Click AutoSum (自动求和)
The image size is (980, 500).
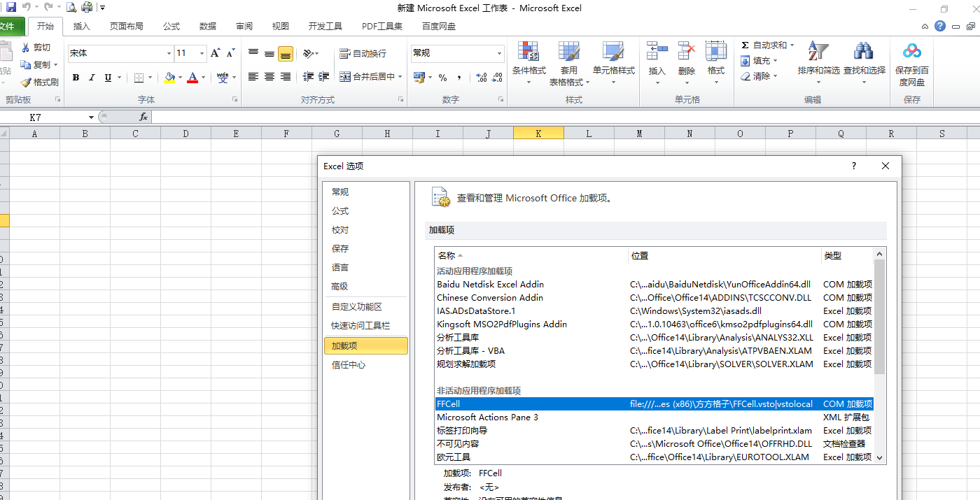click(764, 45)
